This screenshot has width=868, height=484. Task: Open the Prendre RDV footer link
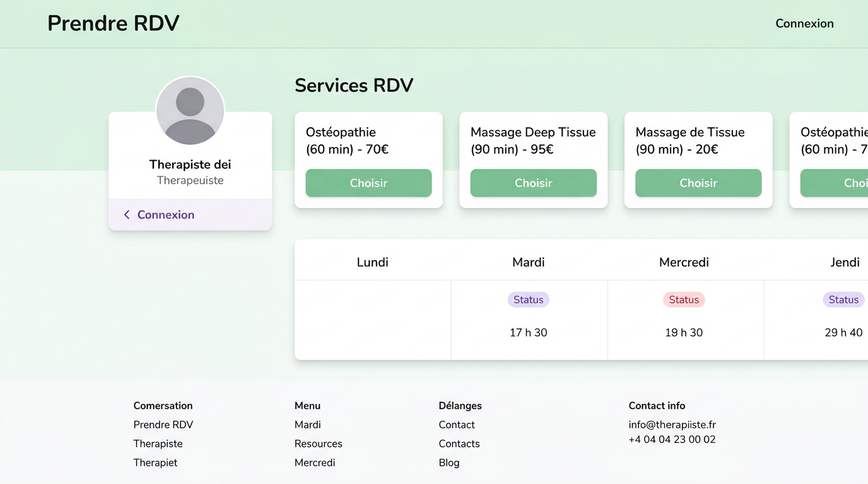coord(163,425)
